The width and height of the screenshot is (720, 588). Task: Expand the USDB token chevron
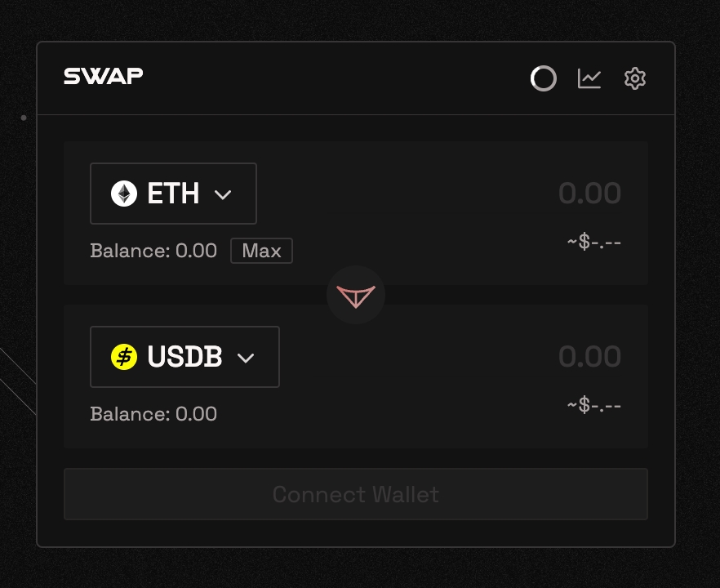pos(246,358)
